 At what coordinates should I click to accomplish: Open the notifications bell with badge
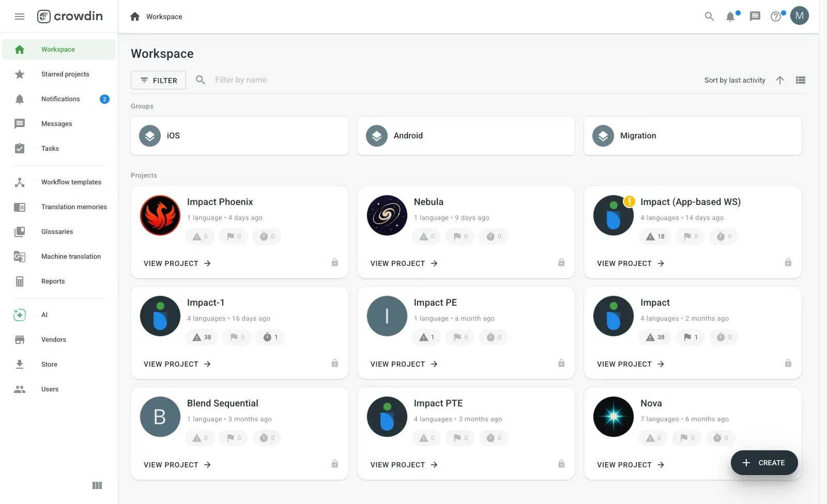point(731,16)
